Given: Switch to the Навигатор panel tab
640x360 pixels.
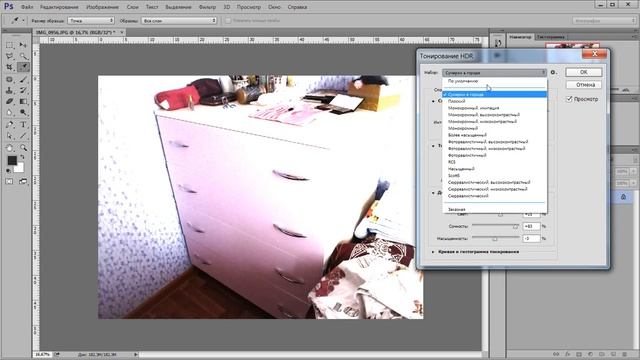Looking at the screenshot, I should (x=520, y=37).
